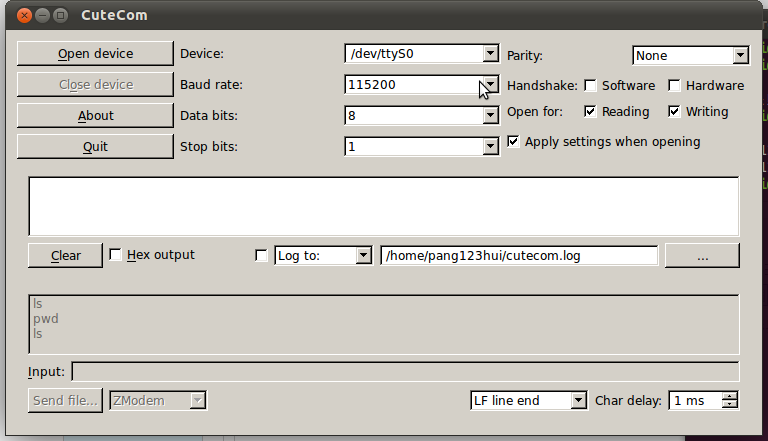Tick the logging checkbox beside Log to
This screenshot has height=441, width=768.
click(262, 255)
